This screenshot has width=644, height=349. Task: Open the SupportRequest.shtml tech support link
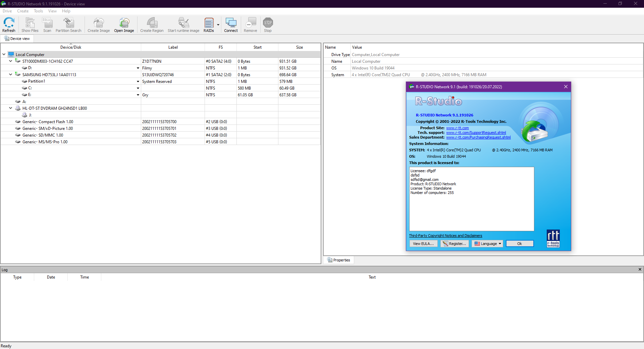coord(476,133)
